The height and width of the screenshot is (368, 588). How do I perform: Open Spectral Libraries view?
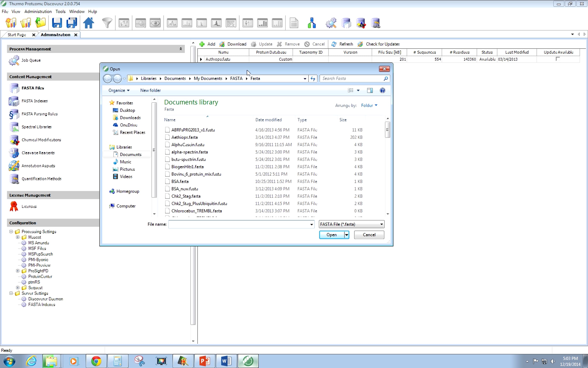point(37,127)
